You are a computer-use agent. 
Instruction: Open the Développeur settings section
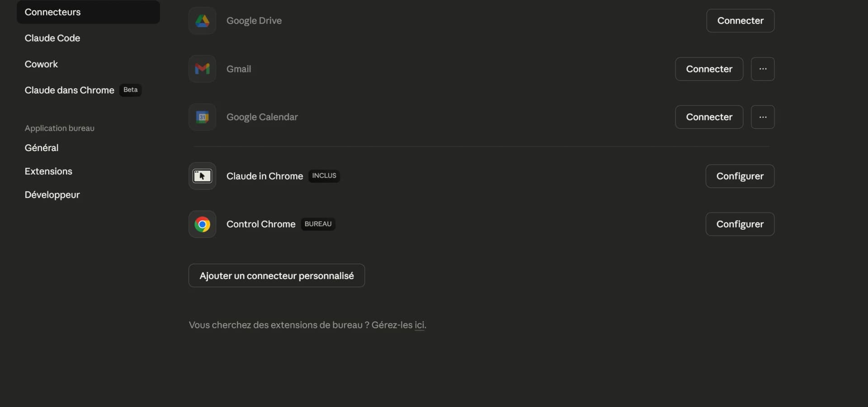tap(52, 194)
